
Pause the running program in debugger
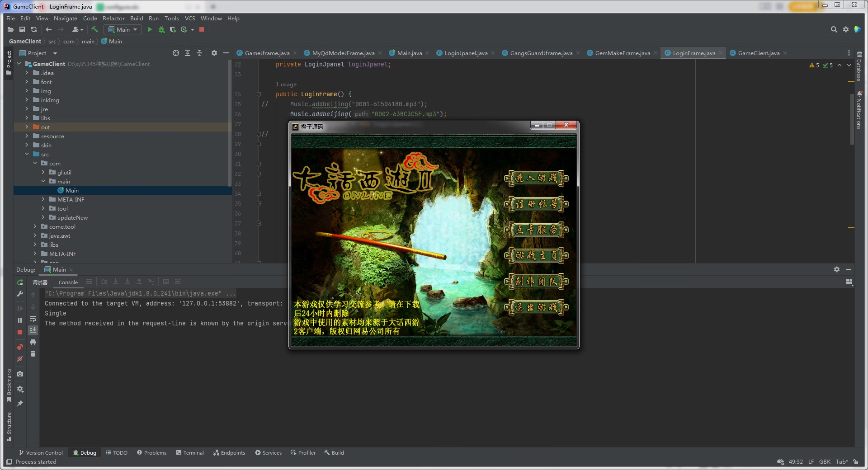coord(20,320)
